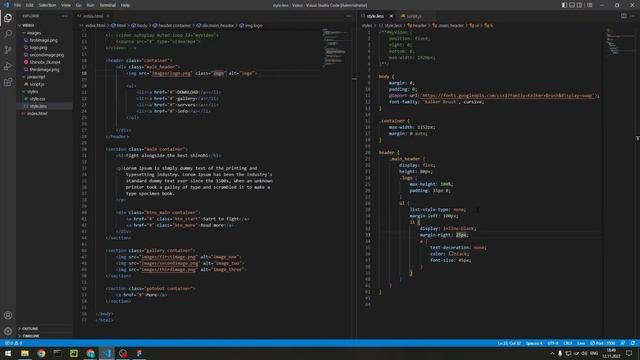Open the Selection menu
The image size is (640, 360).
[x=47, y=5]
